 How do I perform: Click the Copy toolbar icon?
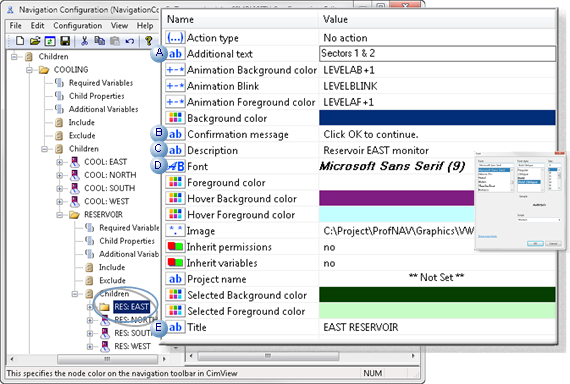pyautogui.click(x=99, y=41)
